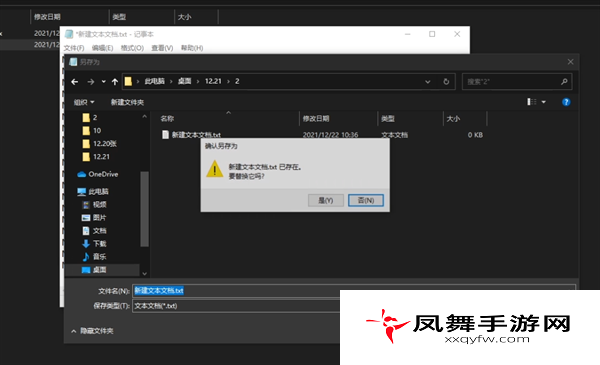600x365 pixels.
Task: Select 12.21 in the address breadcrumb
Action: point(213,81)
